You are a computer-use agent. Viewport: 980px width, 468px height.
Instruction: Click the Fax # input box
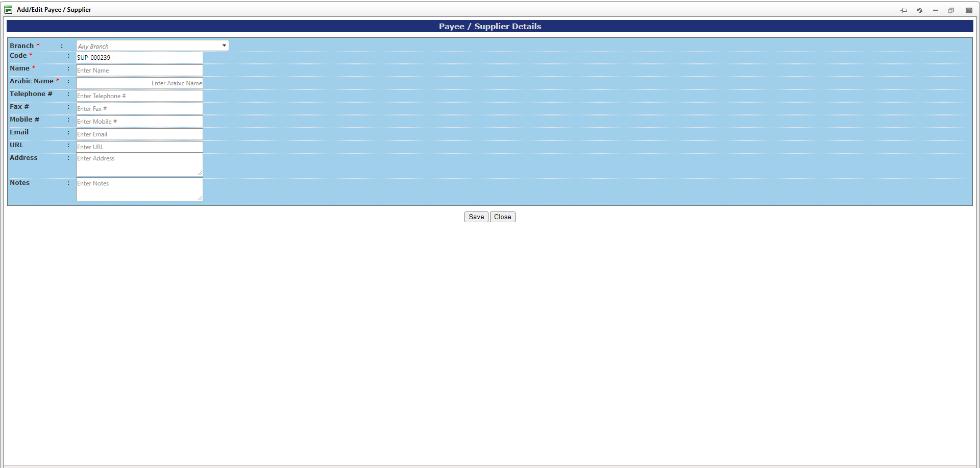point(139,108)
